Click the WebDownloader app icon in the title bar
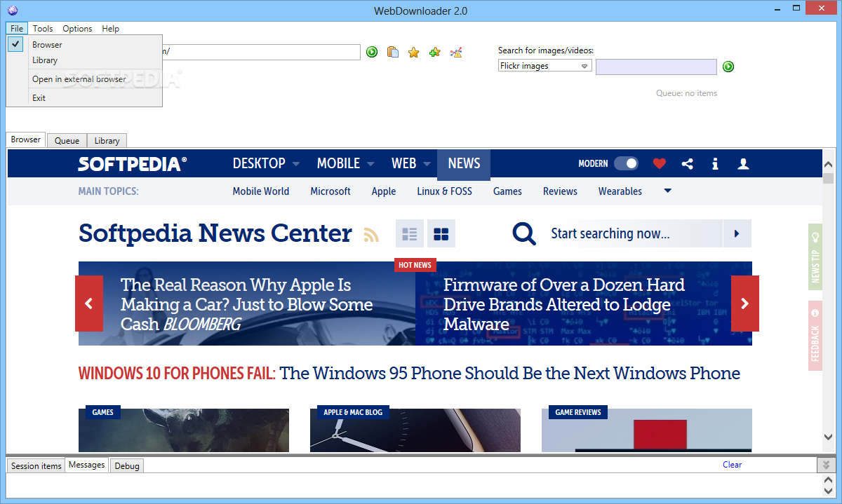842x504 pixels. pyautogui.click(x=11, y=10)
